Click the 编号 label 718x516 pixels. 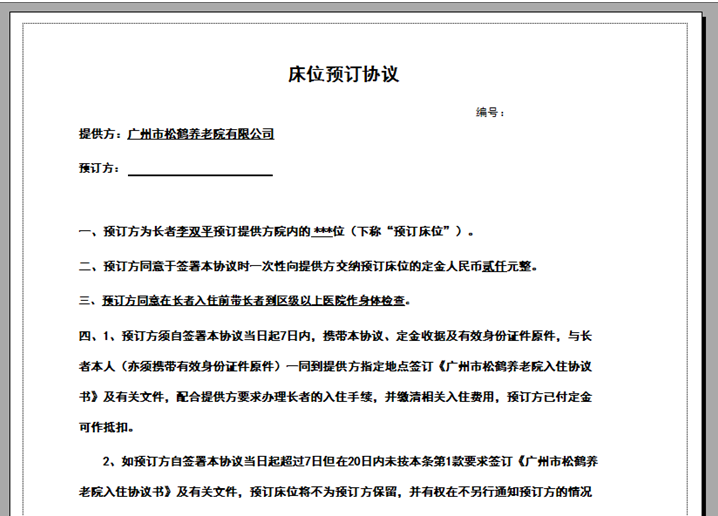(490, 112)
